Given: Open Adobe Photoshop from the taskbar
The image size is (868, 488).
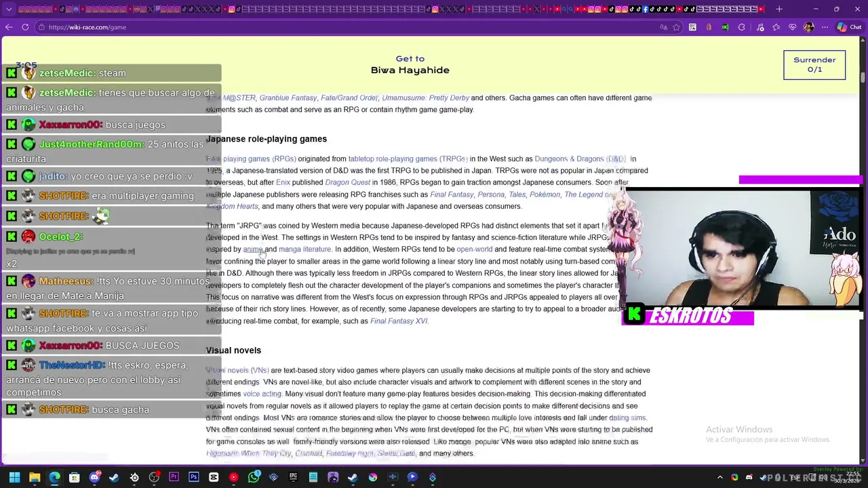Looking at the screenshot, I should point(194,477).
